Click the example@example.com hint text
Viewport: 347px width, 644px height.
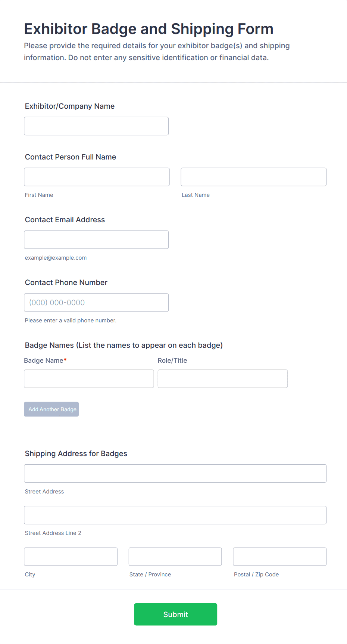tap(56, 258)
